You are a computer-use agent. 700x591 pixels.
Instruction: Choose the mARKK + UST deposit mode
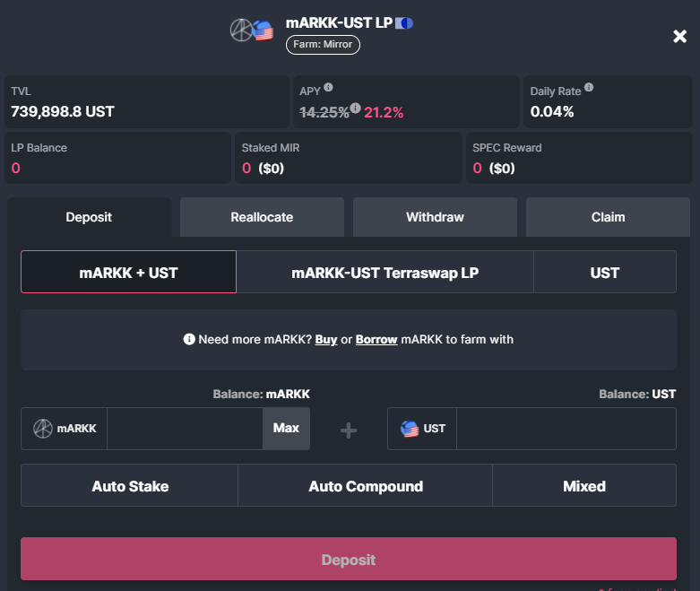tap(128, 273)
